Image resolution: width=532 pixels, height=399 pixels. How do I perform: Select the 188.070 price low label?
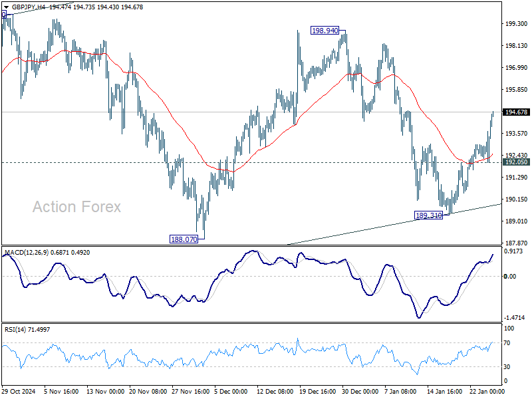point(184,239)
